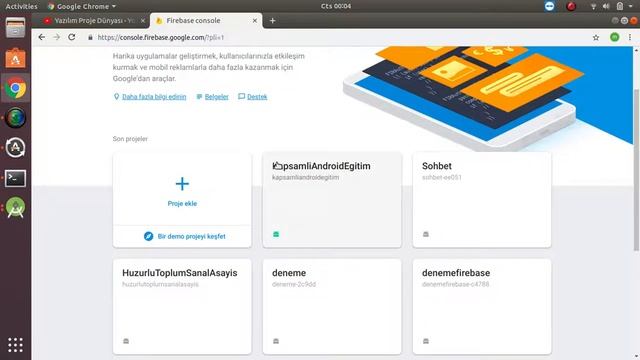Close the Firebase console tab

point(255,20)
